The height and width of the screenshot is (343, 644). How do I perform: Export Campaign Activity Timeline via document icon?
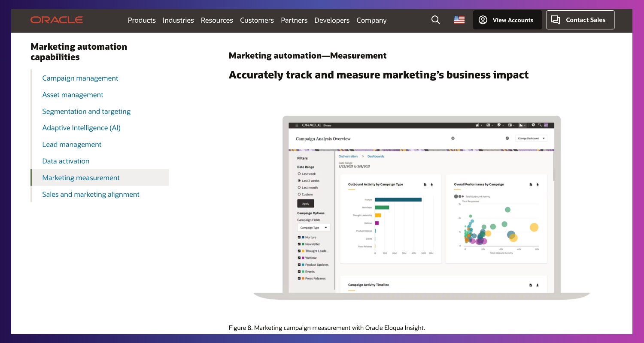coord(531,285)
